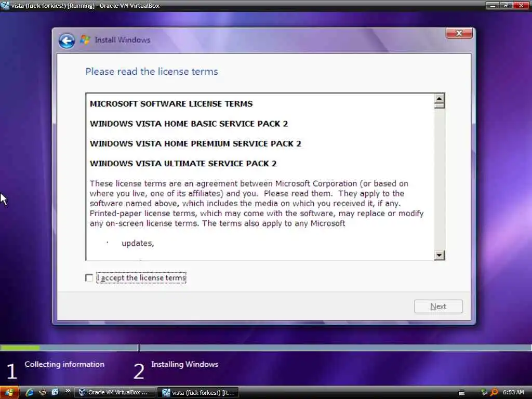Screen dimensions: 532x399
Task: Click the license text scrollbar down arrow
Action: pos(439,255)
